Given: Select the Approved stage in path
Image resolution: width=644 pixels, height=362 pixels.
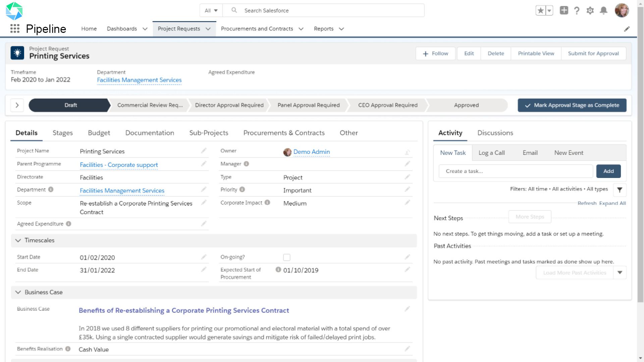Looking at the screenshot, I should click(x=466, y=105).
